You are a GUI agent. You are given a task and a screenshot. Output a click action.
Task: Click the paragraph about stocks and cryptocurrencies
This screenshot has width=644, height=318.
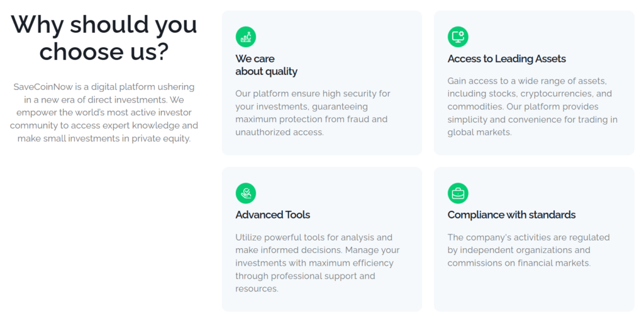pyautogui.click(x=532, y=106)
